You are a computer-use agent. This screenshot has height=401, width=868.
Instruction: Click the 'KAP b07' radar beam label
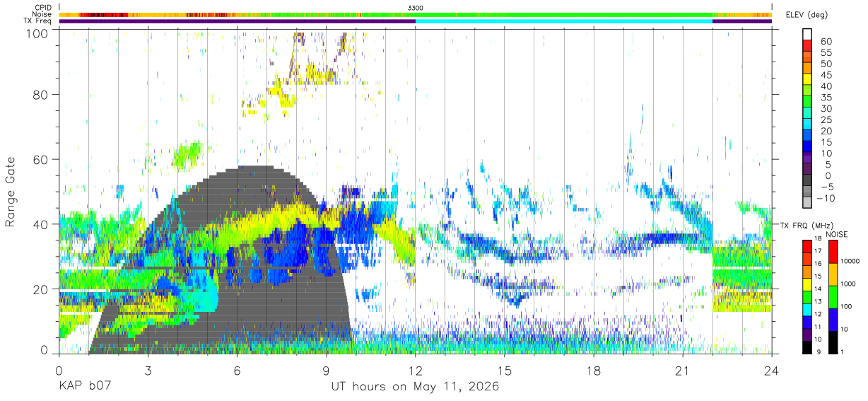(83, 387)
